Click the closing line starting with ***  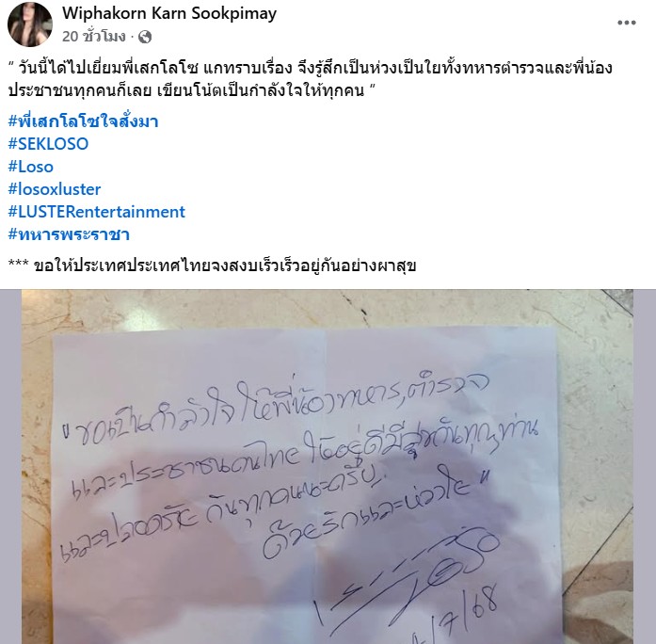(212, 266)
